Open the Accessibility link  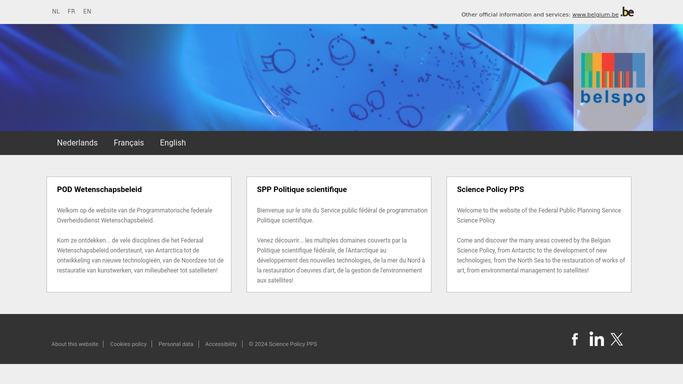tap(221, 344)
